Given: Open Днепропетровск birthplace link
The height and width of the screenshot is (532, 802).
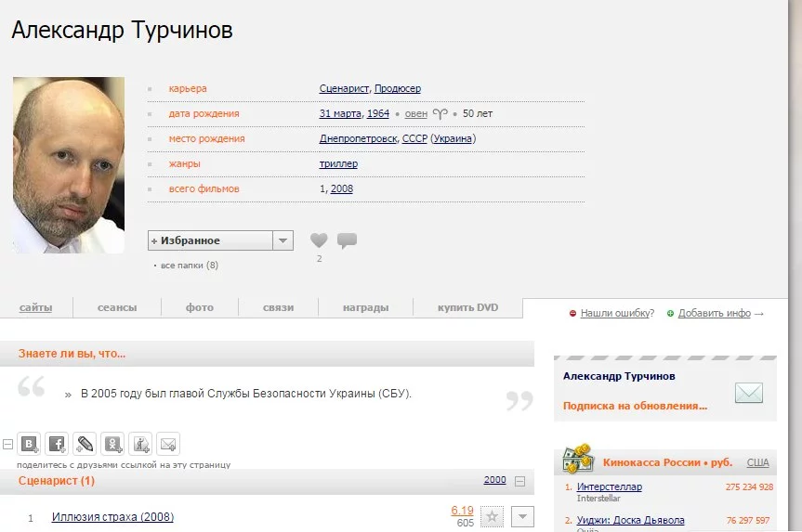Looking at the screenshot, I should click(x=358, y=138).
